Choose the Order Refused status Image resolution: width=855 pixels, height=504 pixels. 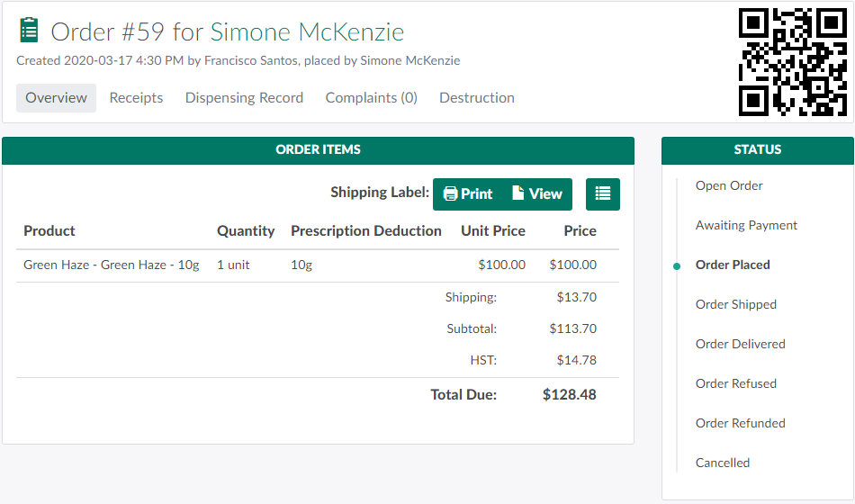(x=735, y=383)
